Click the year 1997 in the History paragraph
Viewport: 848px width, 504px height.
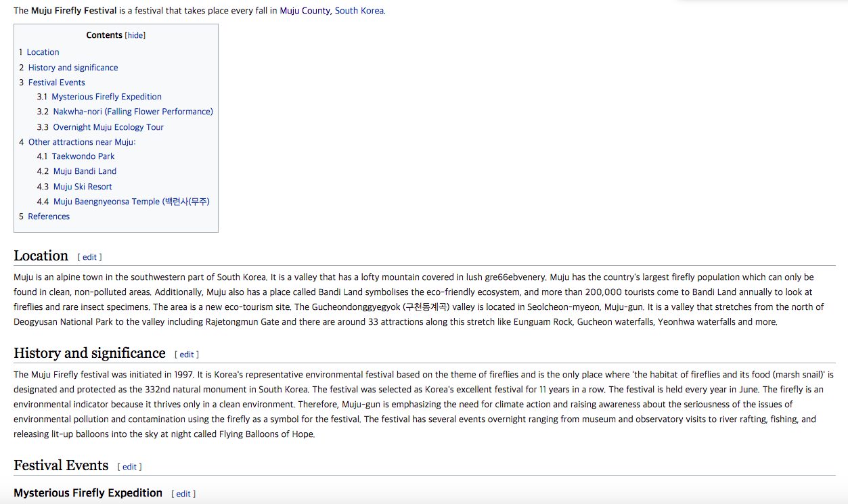[x=184, y=375]
